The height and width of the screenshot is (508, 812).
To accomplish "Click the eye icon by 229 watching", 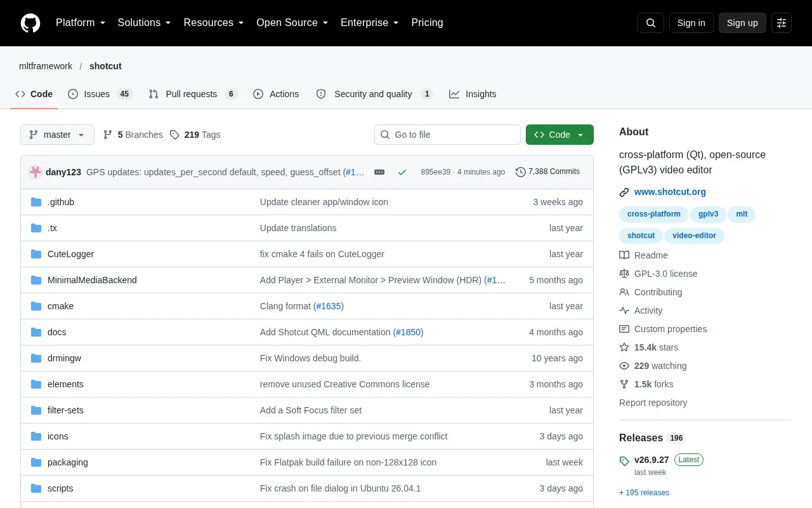I will [x=624, y=366].
